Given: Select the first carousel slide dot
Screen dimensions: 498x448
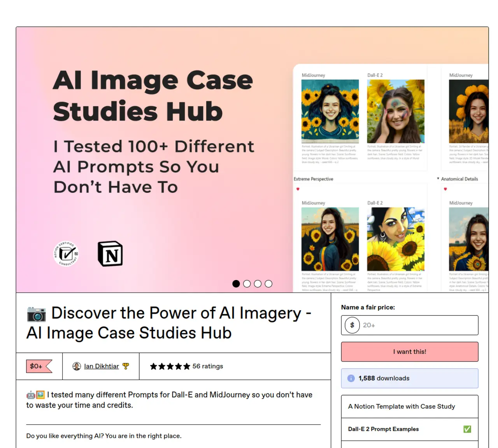Looking at the screenshot, I should (236, 284).
